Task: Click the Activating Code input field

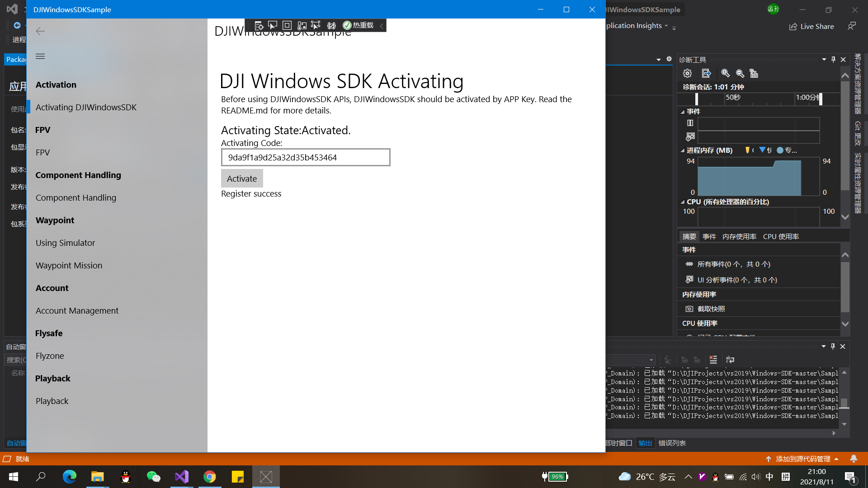Action: click(305, 157)
